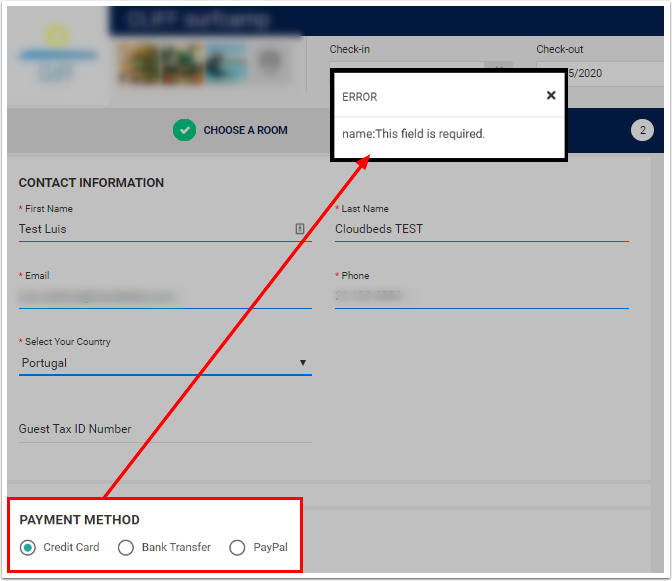Click the ERROR dialog title
The width and height of the screenshot is (672, 581).
click(x=360, y=97)
